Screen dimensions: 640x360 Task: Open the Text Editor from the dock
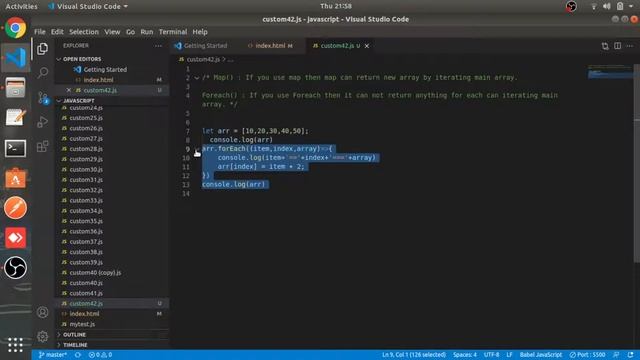pos(16,118)
